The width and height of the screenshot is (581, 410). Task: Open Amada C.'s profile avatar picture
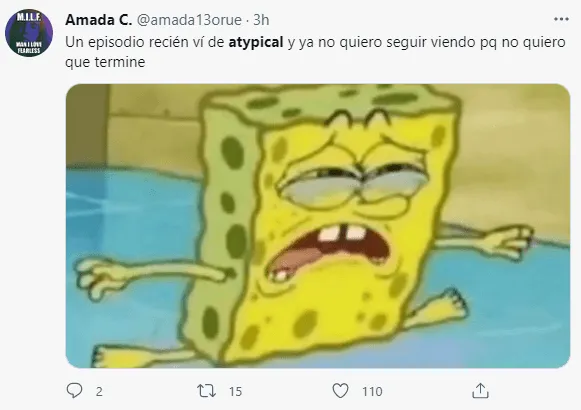coord(29,33)
